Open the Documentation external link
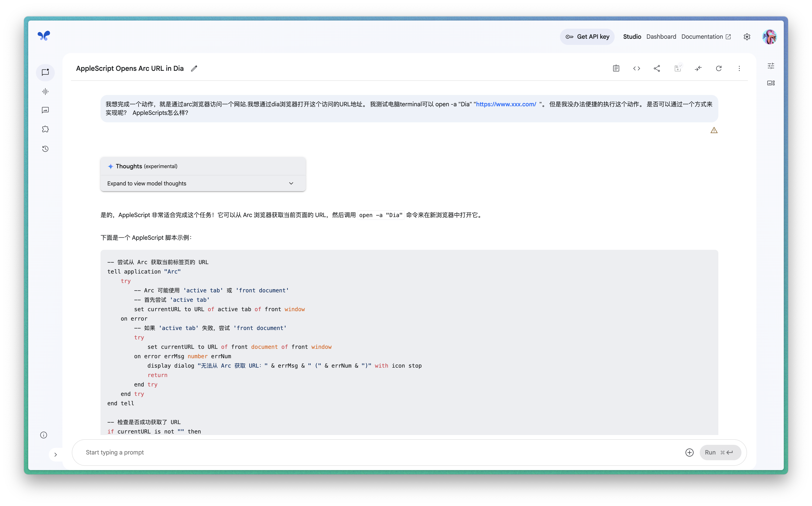Image resolution: width=812 pixels, height=506 pixels. (706, 37)
